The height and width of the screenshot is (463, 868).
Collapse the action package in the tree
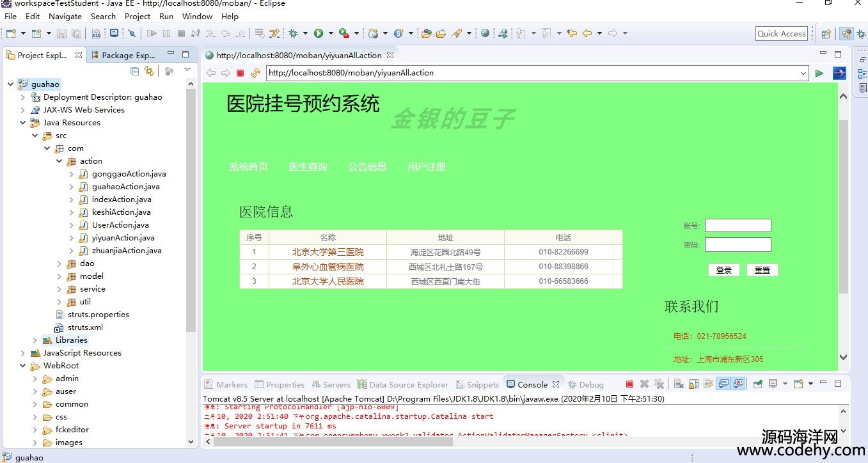(59, 161)
